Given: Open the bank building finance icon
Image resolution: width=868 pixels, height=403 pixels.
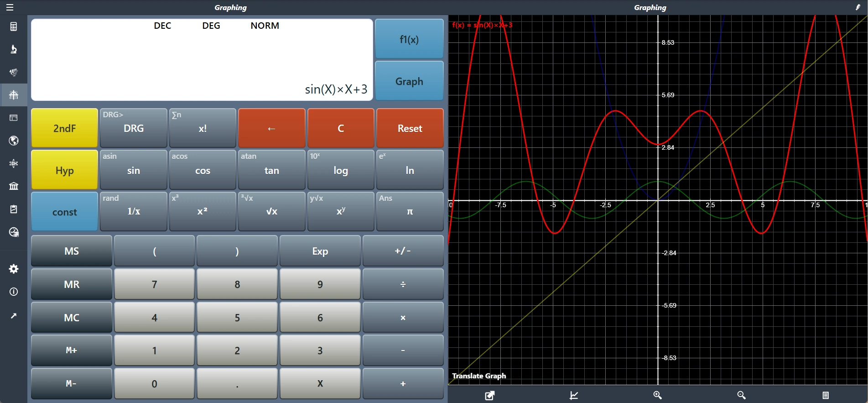Looking at the screenshot, I should [x=14, y=186].
